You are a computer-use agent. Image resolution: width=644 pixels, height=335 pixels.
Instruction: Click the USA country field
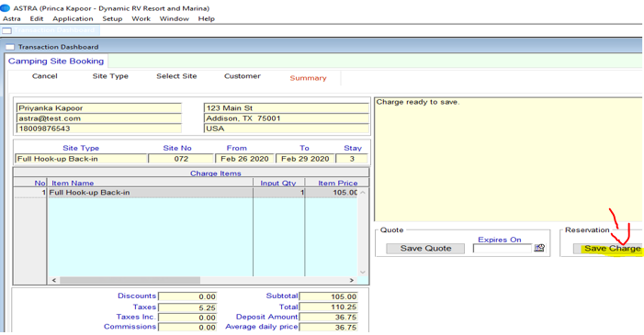[x=287, y=128]
